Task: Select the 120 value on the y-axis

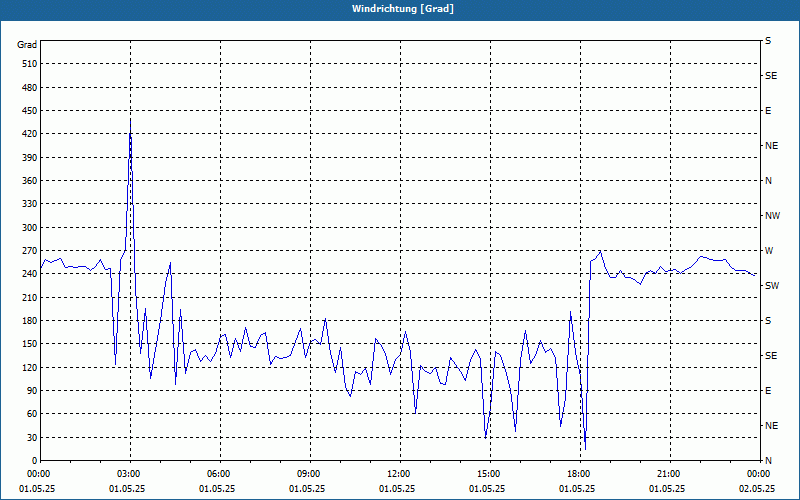Action: (x=30, y=367)
